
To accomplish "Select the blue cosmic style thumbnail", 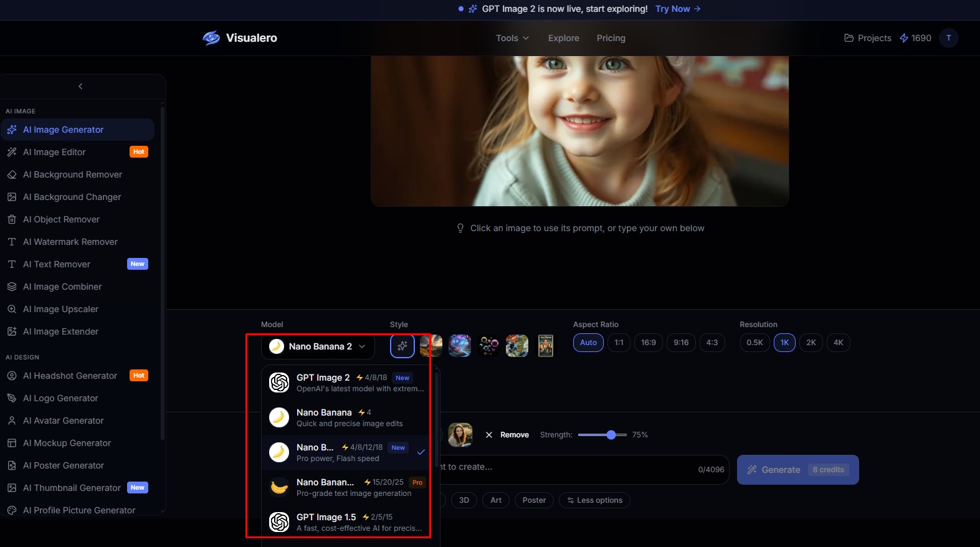I will tap(460, 346).
